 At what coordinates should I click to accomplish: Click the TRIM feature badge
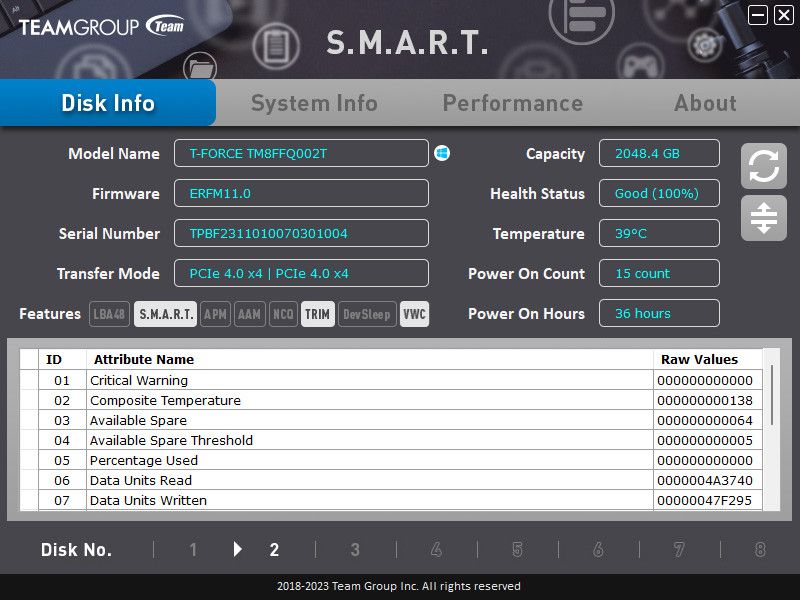click(x=317, y=314)
